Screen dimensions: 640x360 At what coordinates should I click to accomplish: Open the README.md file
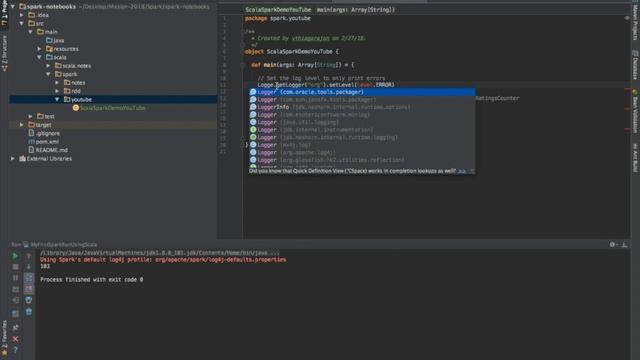coord(48,150)
